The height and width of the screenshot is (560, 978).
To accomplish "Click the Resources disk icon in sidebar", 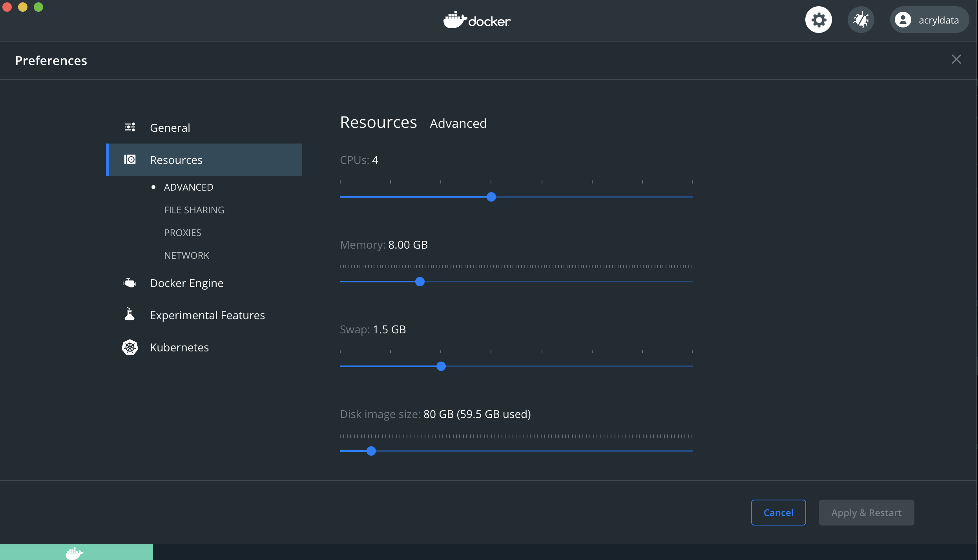I will [130, 160].
